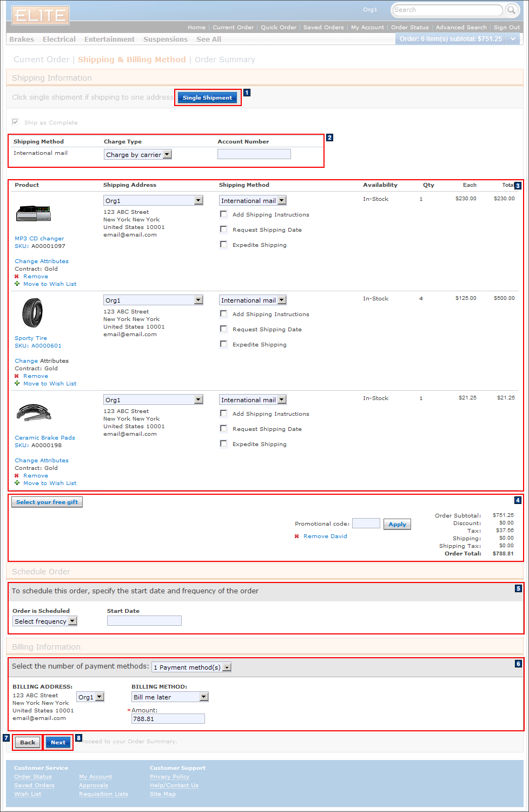Go to My Account from the navigation bar
The height and width of the screenshot is (812, 529).
[x=367, y=27]
